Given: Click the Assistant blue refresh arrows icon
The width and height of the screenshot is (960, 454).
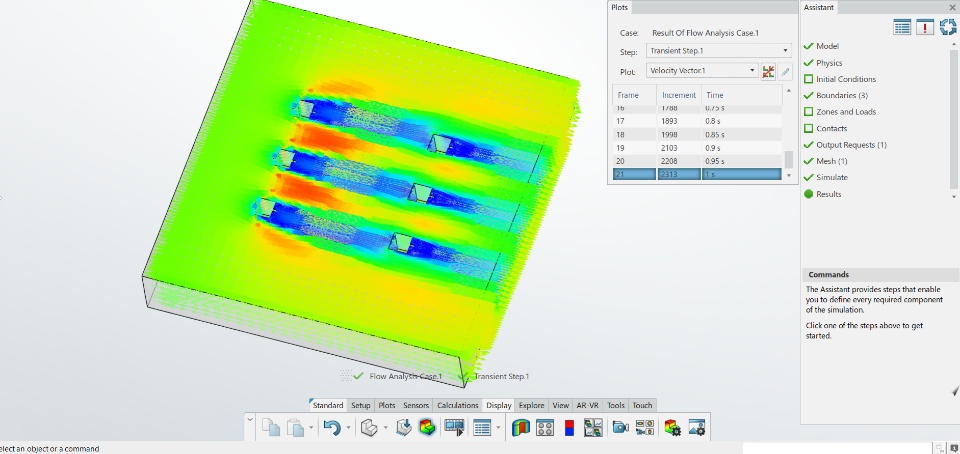Looking at the screenshot, I should (x=948, y=27).
